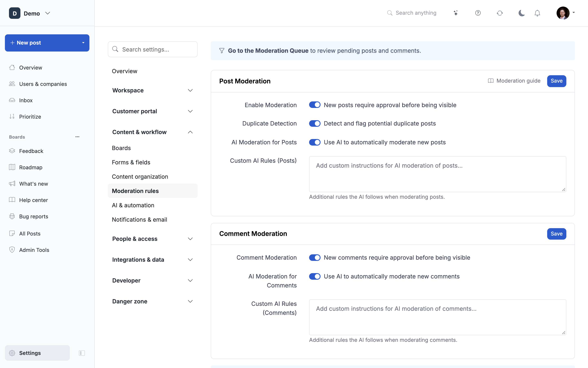Image resolution: width=588 pixels, height=368 pixels.
Task: Expand Integrations & data section
Action: [x=153, y=259]
